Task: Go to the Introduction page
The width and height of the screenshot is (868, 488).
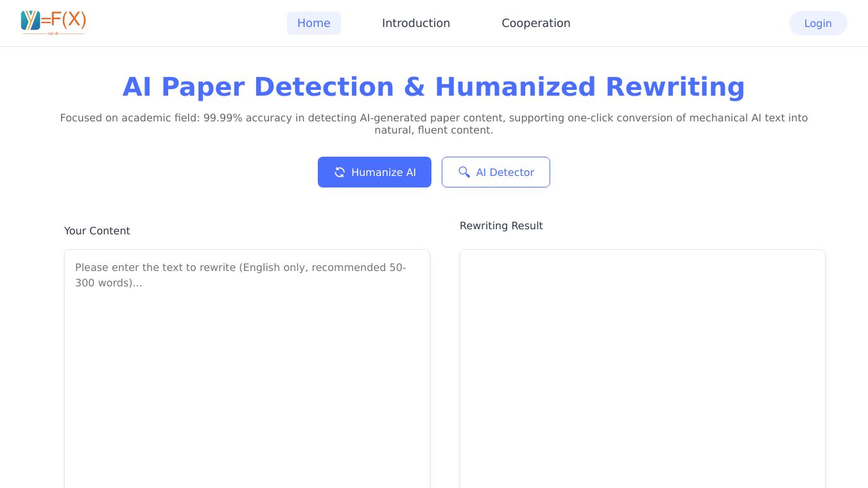Action: click(416, 23)
